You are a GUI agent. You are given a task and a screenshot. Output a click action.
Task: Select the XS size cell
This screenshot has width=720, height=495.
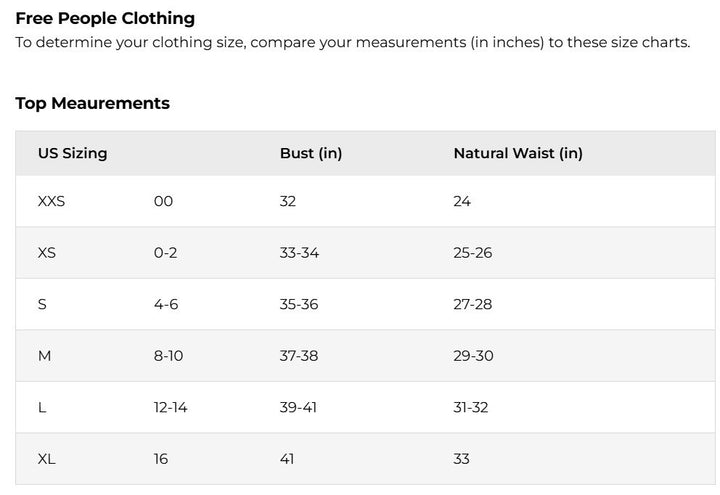pos(46,253)
